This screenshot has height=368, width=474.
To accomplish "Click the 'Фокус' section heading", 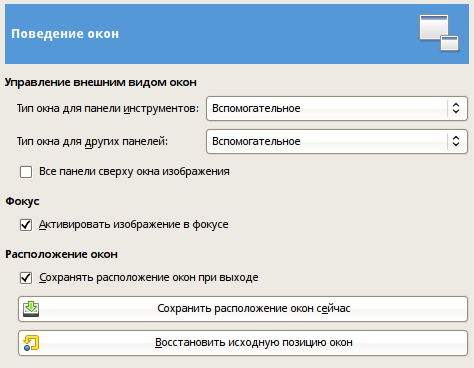I will coord(22,201).
